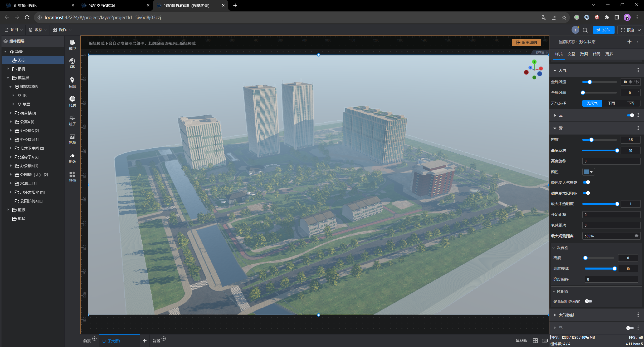Viewport: 644px width, 347px height.
Task: Open the 预览 preview dropdown
Action: click(x=639, y=30)
